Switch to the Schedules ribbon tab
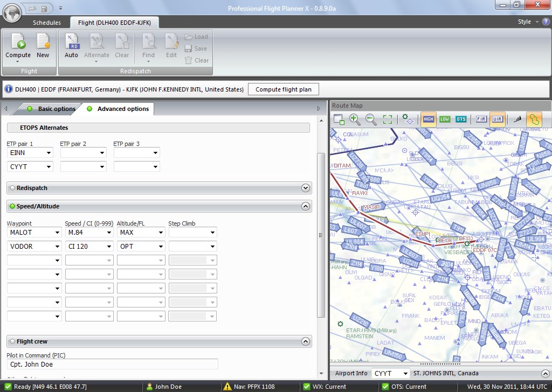Image resolution: width=552 pixels, height=392 pixels. click(47, 23)
